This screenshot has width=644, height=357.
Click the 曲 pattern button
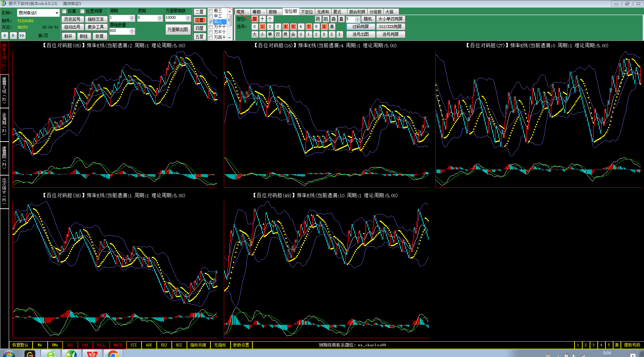(334, 19)
